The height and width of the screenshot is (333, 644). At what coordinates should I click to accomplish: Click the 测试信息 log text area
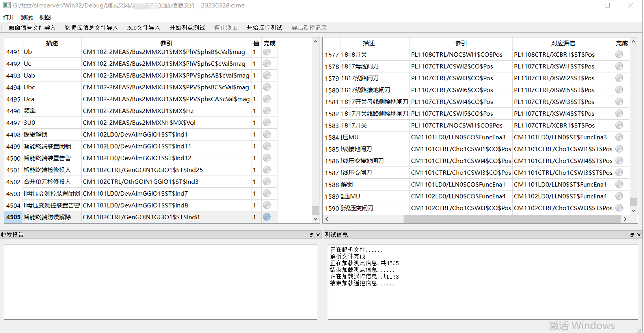point(483,282)
